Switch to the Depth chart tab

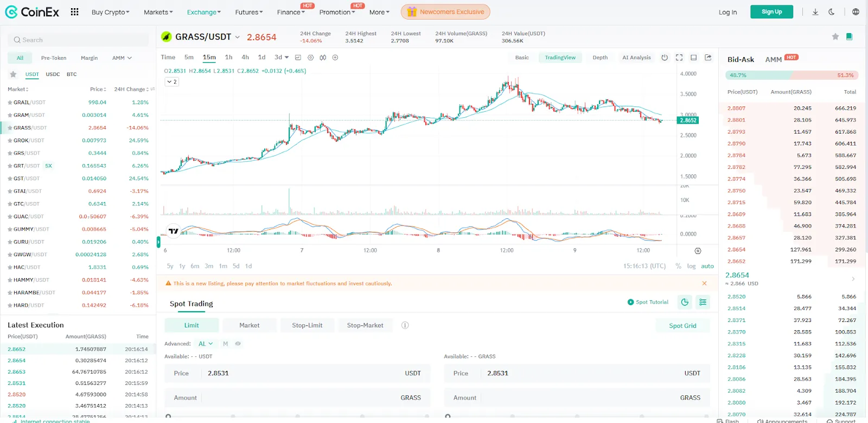point(600,58)
